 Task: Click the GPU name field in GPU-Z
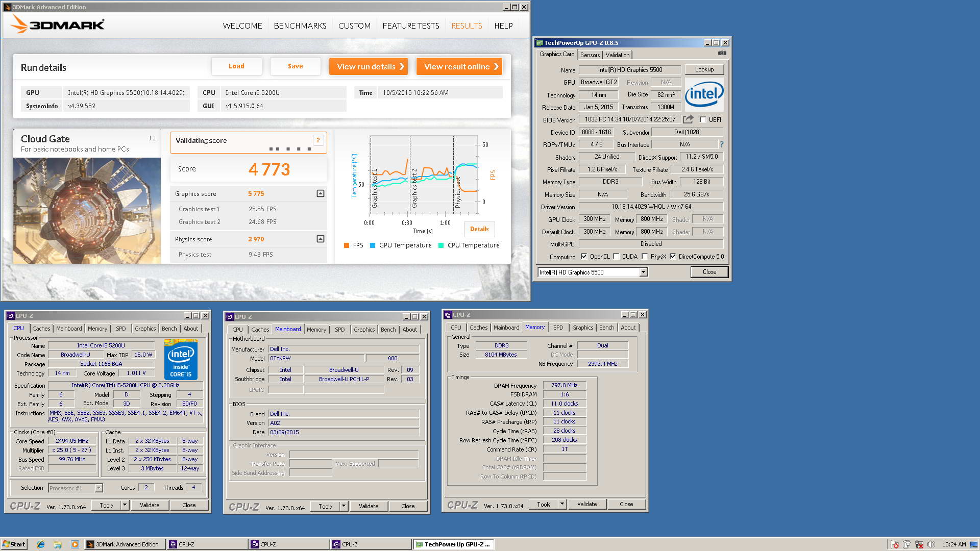coord(630,70)
